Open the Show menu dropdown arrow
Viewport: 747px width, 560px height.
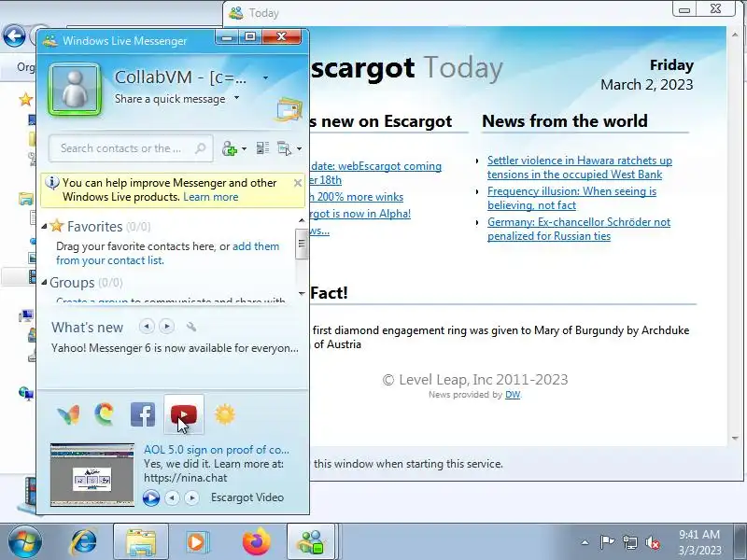pyautogui.click(x=299, y=149)
